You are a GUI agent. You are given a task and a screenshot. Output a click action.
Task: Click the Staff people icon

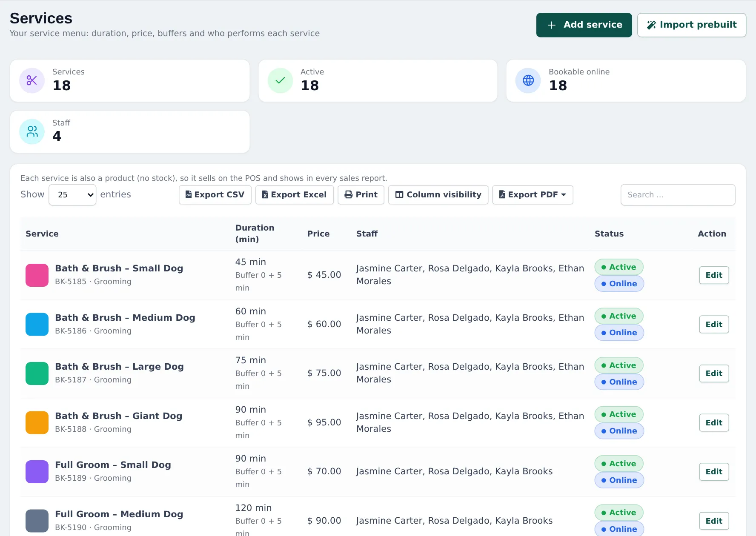click(x=32, y=131)
